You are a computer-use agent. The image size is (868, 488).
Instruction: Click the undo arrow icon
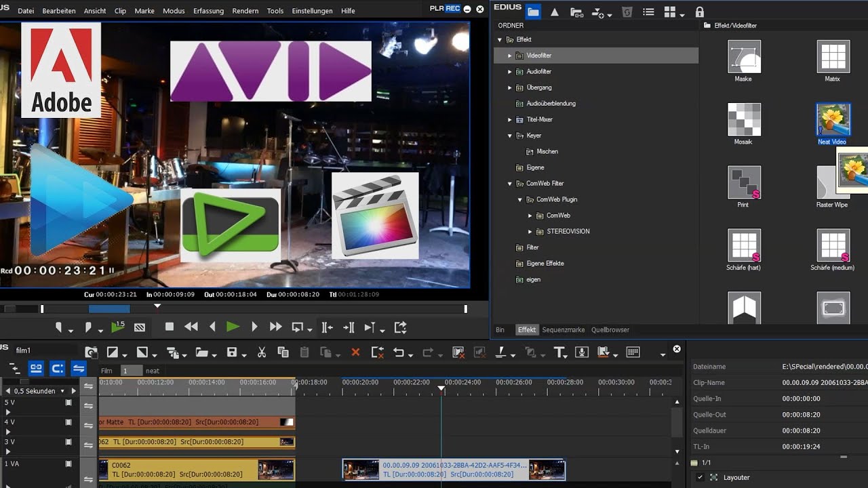399,352
